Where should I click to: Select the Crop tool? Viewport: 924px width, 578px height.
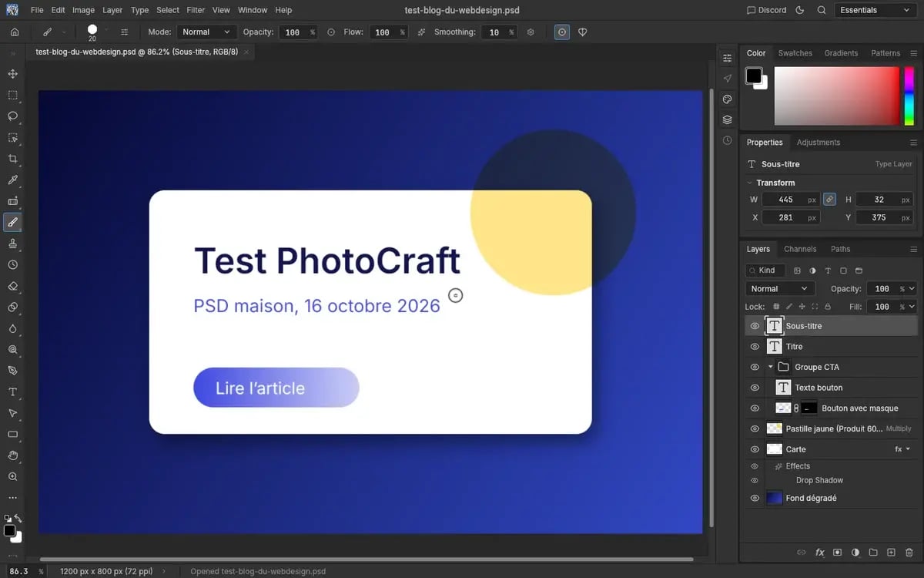coord(12,159)
